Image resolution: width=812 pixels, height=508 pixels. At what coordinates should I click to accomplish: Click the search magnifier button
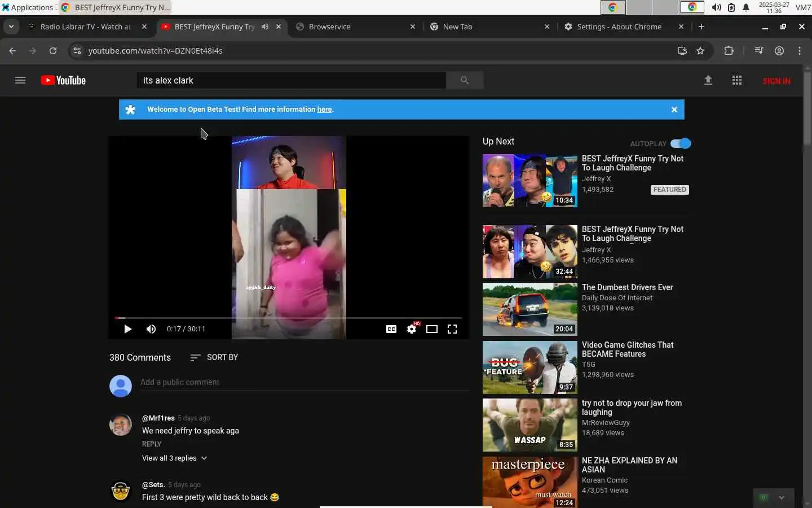coord(465,80)
